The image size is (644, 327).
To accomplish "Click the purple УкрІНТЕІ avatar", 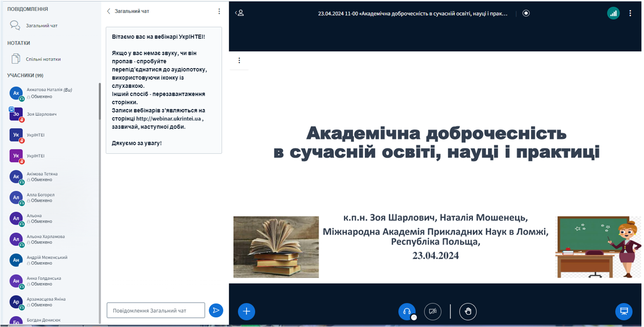I will pos(16,156).
